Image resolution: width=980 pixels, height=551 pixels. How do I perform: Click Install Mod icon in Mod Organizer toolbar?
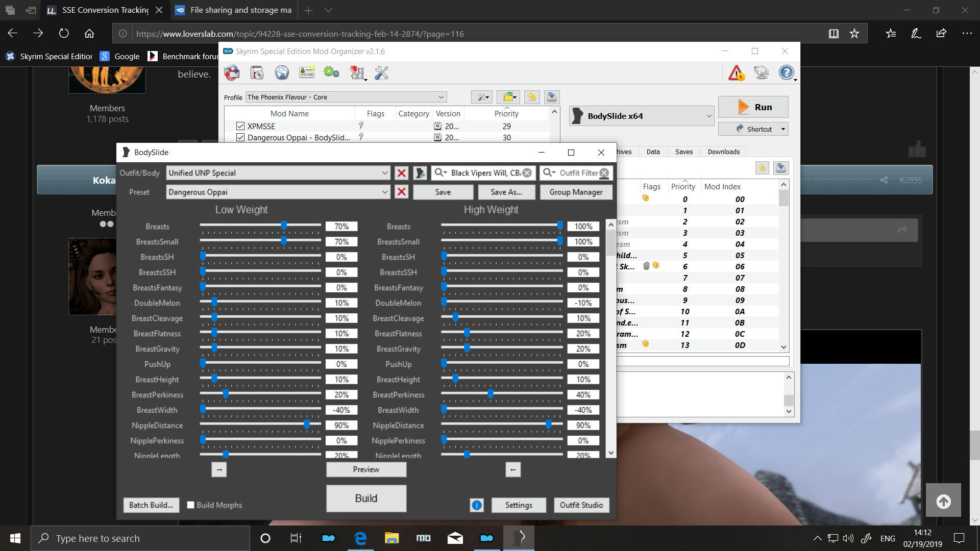232,73
